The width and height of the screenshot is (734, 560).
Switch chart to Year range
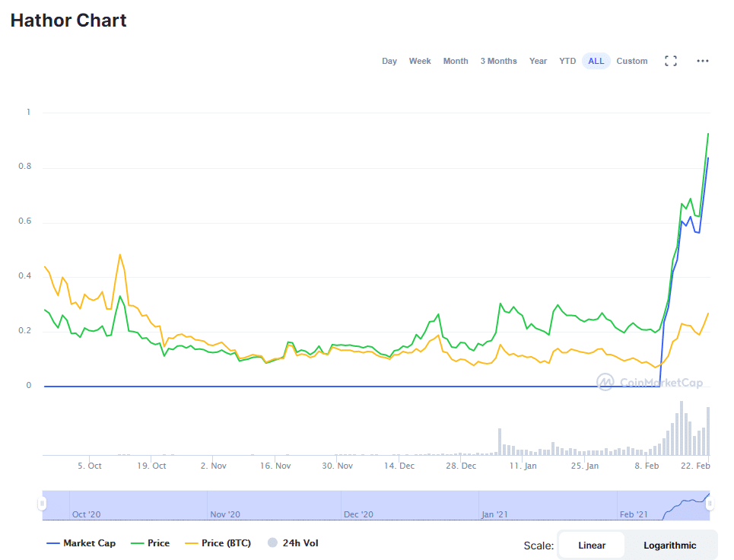[538, 61]
